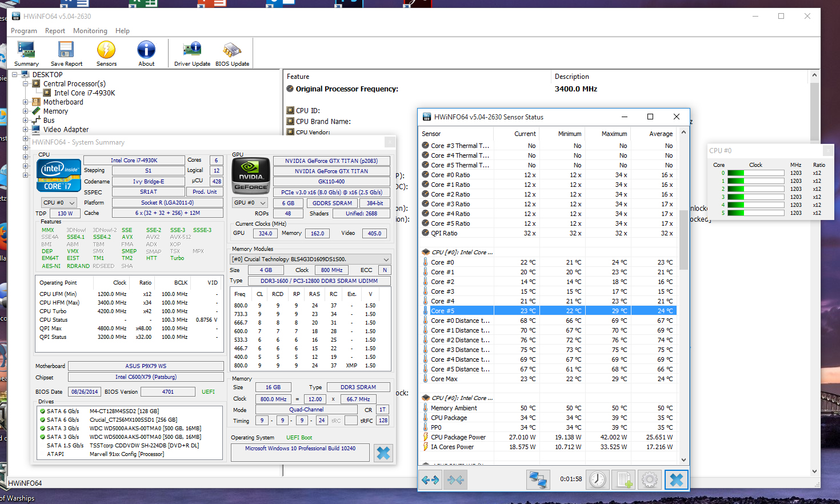Click the Sensor Status scroll-down arrow
The image size is (840, 504).
tap(683, 459)
